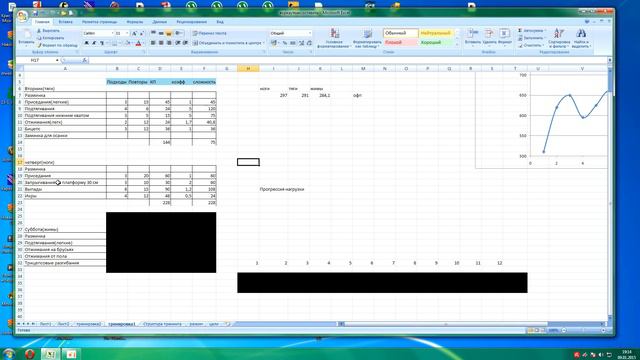Click the round Office button

tap(22, 16)
